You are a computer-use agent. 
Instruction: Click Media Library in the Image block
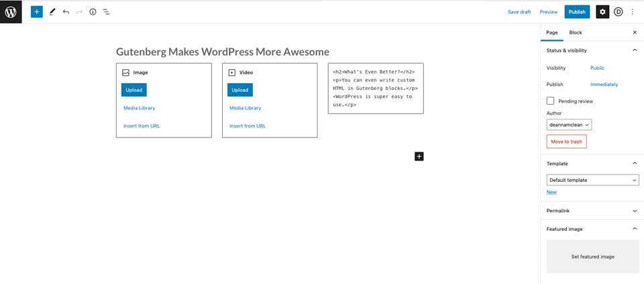pyautogui.click(x=140, y=108)
